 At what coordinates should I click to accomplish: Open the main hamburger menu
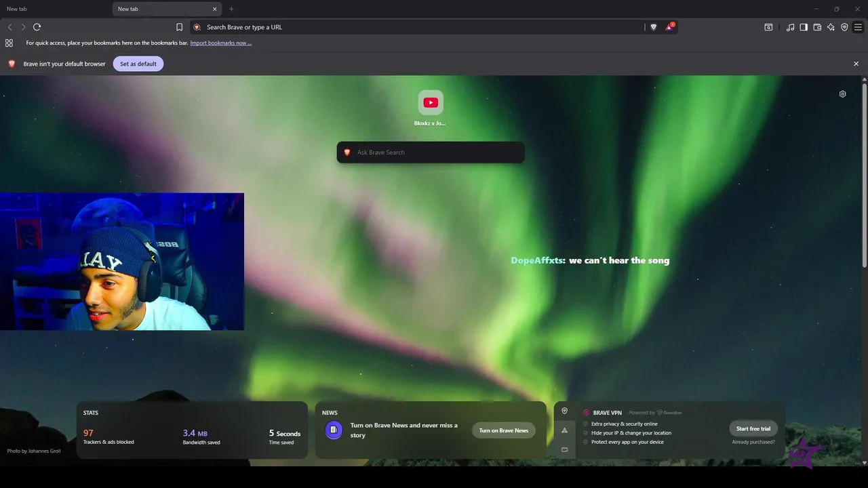(858, 27)
